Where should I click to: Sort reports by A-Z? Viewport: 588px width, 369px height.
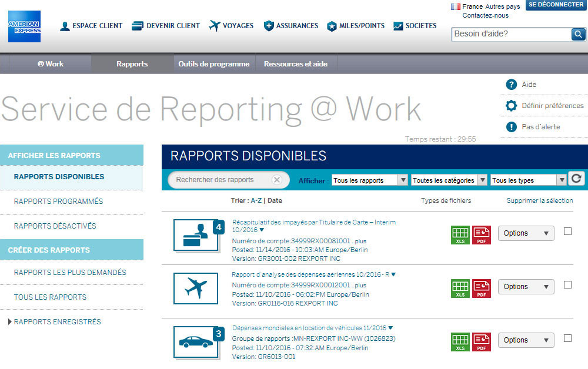point(256,200)
